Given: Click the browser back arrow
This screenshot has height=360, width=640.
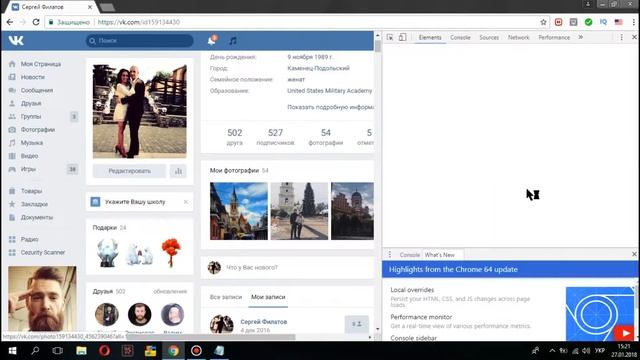Looking at the screenshot, I should click(10, 22).
